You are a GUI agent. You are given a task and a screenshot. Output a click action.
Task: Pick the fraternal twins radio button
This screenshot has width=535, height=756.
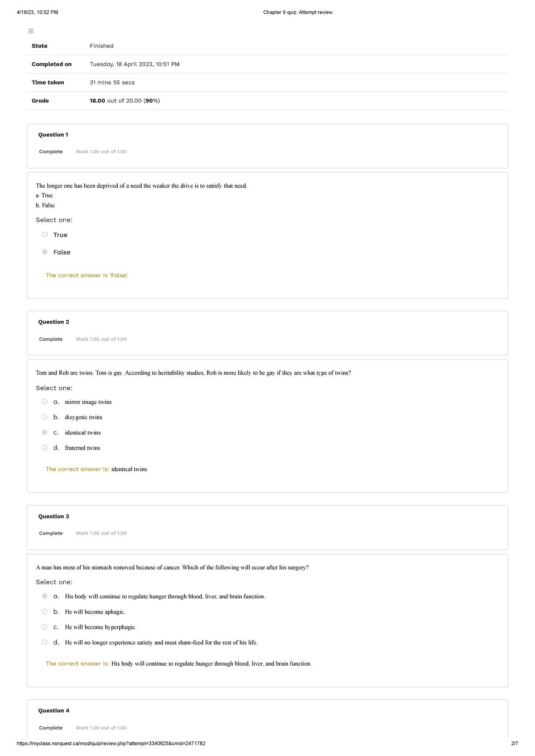point(45,448)
